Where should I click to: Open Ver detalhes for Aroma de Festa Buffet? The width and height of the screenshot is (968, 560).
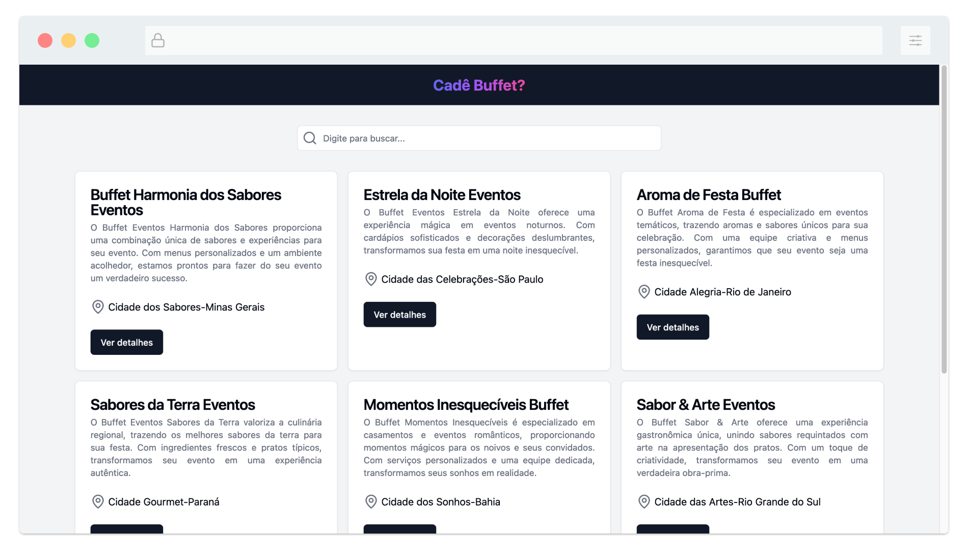click(x=673, y=327)
